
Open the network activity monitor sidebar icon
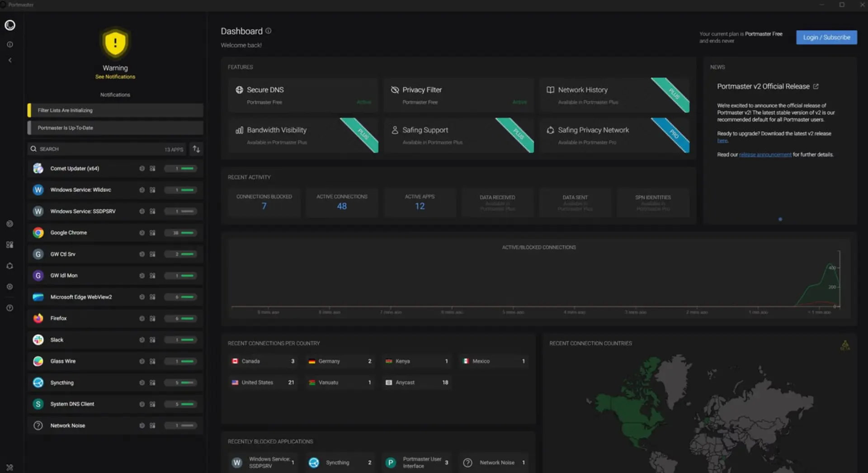10,223
